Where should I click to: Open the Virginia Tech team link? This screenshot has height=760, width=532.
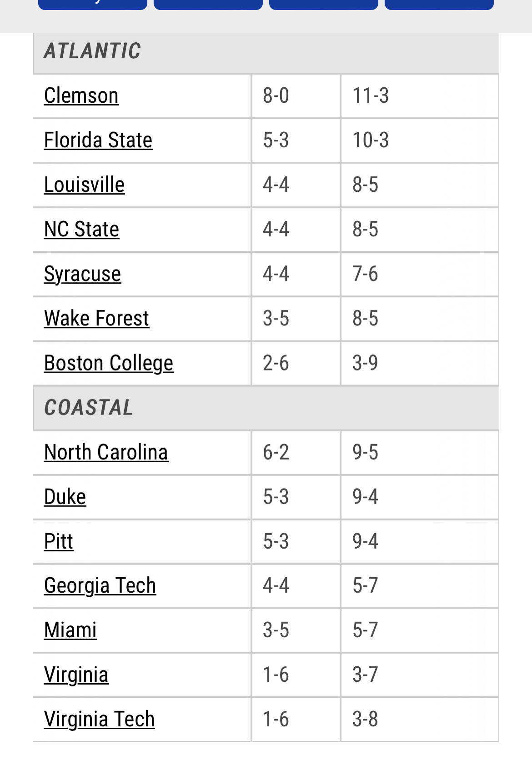coord(100,720)
